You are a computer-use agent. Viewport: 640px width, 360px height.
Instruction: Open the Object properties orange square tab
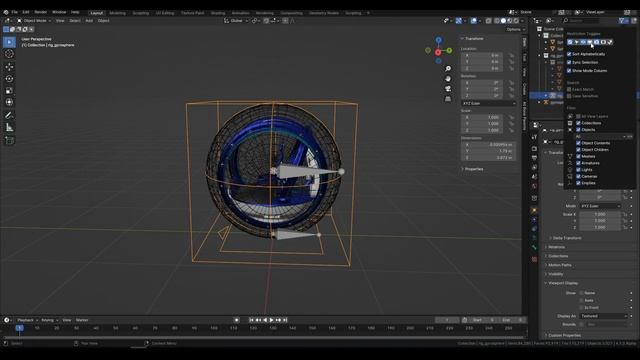pyautogui.click(x=534, y=210)
